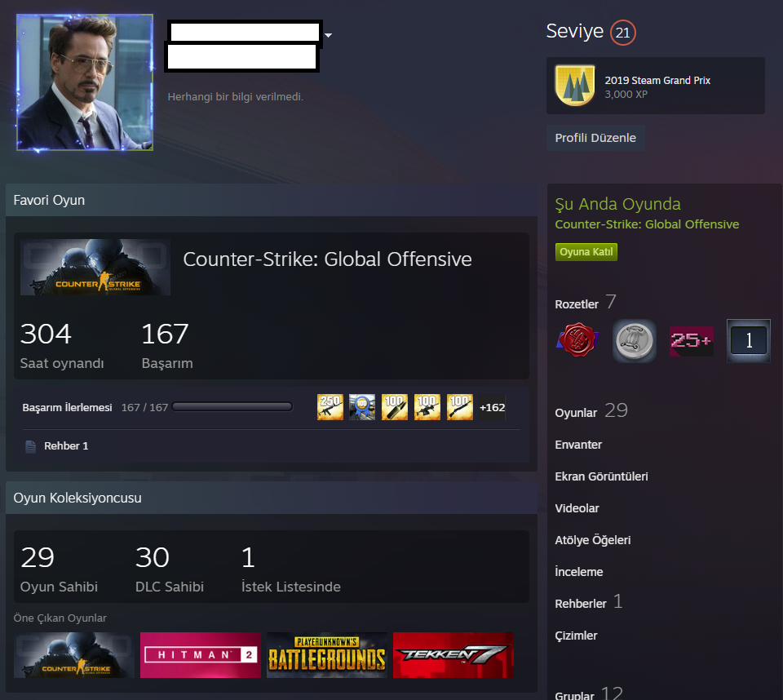Viewport: 783px width, 700px height.
Task: Open Rehberler guides list
Action: click(589, 603)
